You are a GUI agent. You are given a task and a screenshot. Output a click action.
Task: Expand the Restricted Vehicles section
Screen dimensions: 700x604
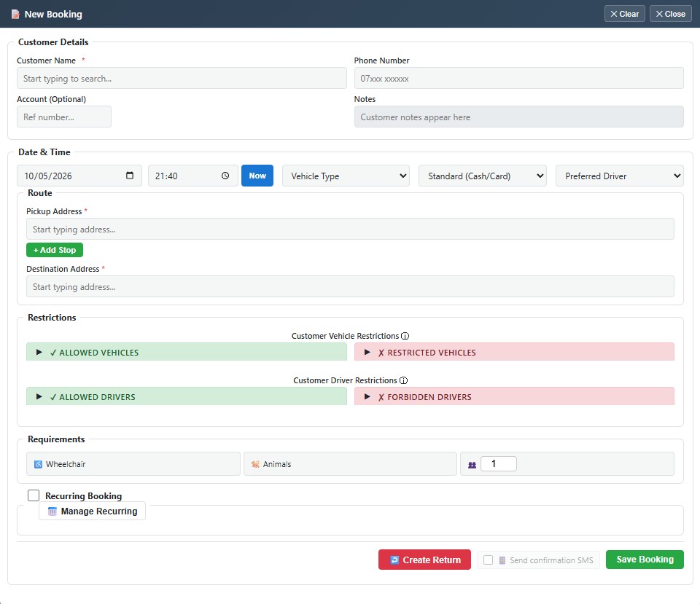(514, 352)
